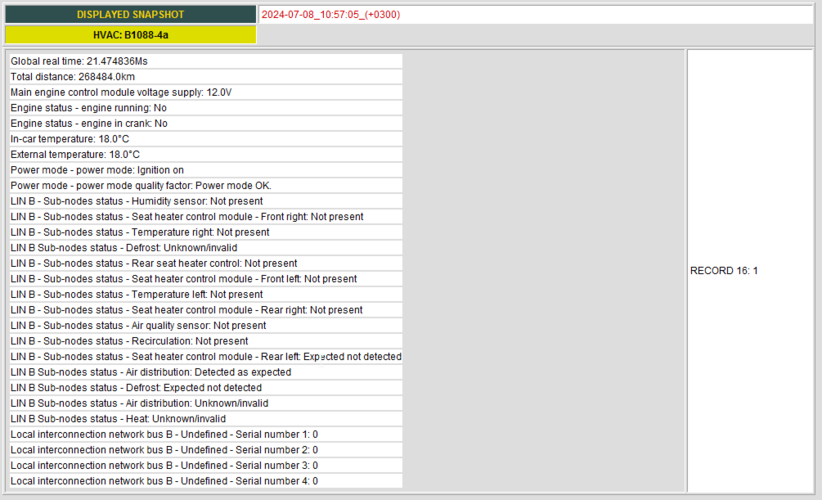Select the Global real time row

click(x=206, y=61)
